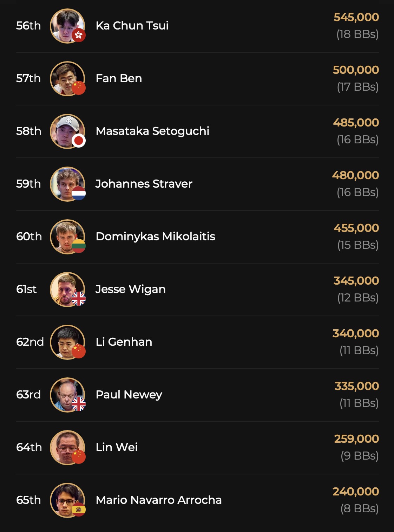
Task: Open Johannes Straver's player name
Action: coord(144,184)
